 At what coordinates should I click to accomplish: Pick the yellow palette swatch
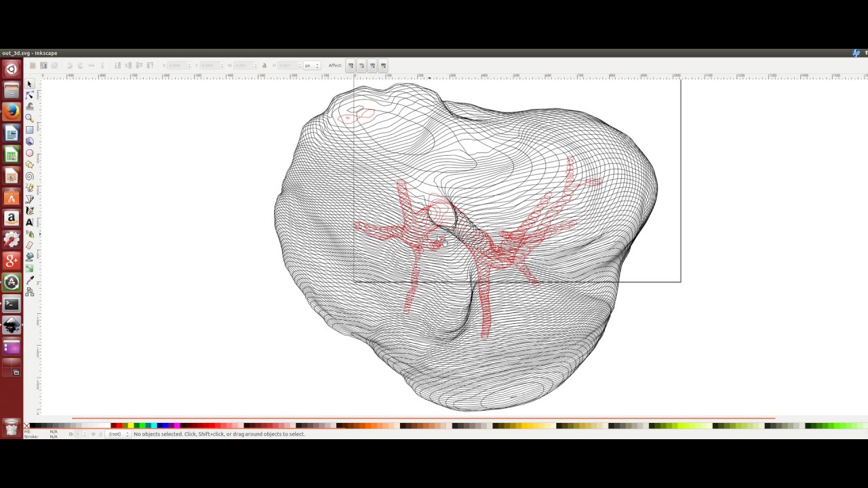coord(131,426)
